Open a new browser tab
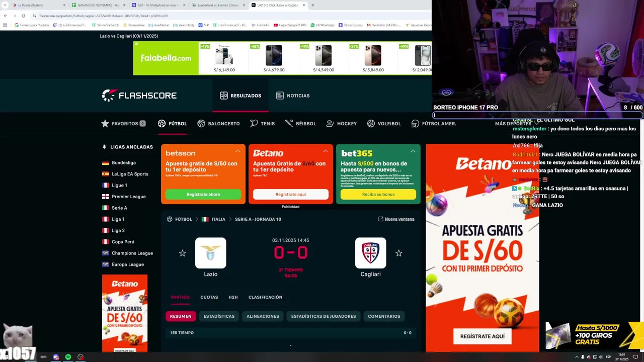The image size is (644, 362). point(312,5)
